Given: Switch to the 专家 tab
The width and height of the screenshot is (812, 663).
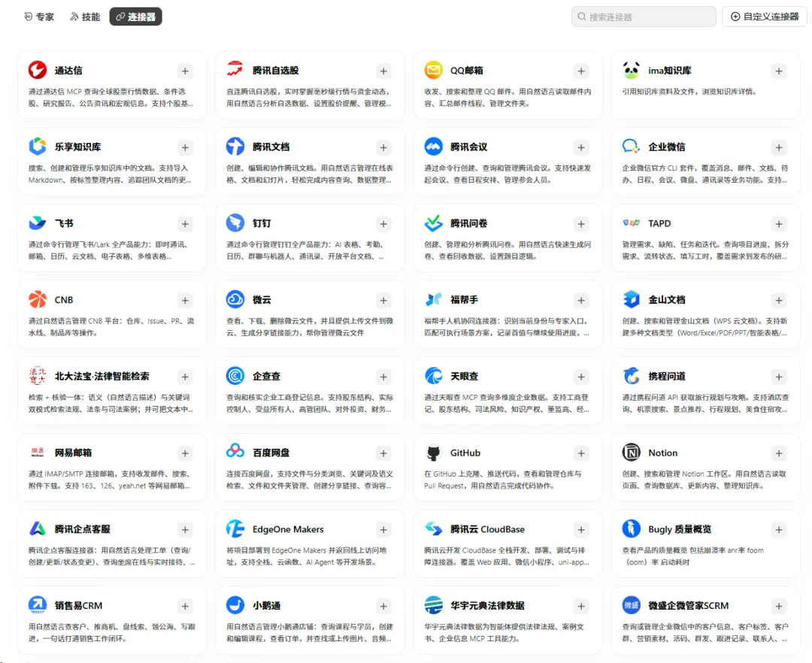Looking at the screenshot, I should click(39, 17).
